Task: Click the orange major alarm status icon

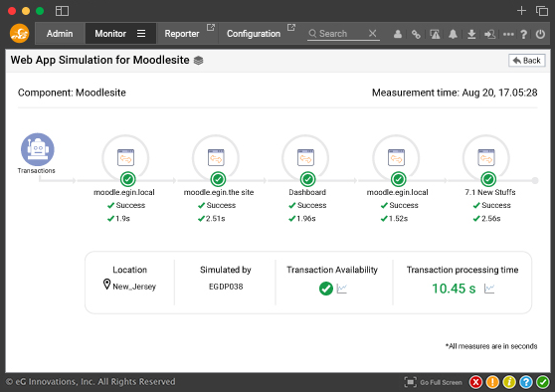Action: tap(492, 382)
